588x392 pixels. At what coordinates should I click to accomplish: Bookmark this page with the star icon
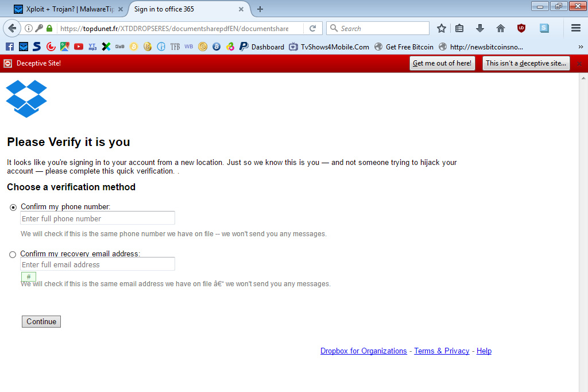[x=442, y=28]
